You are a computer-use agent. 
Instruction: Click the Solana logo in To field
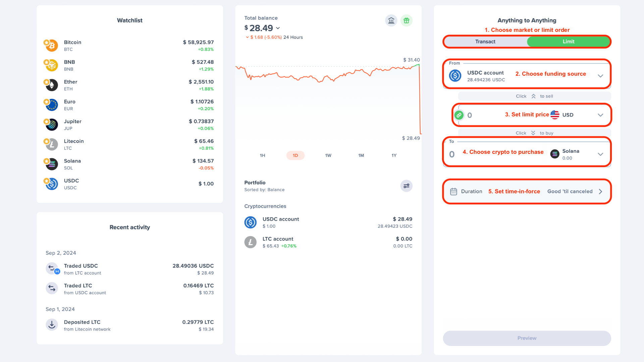[555, 154]
